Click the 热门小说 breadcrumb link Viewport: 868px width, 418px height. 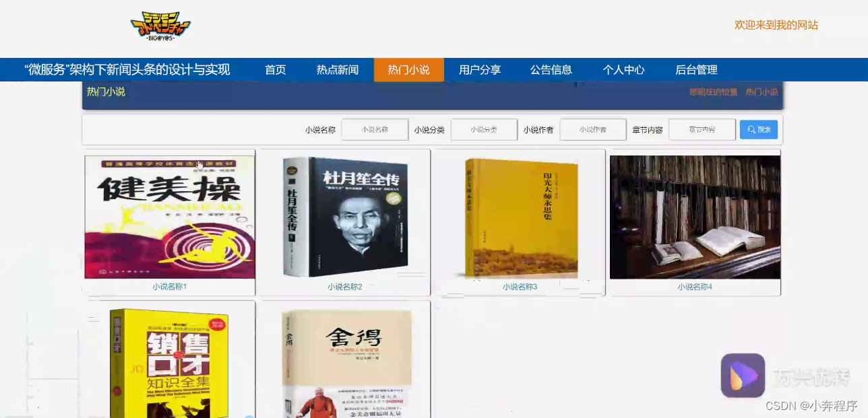tap(762, 92)
